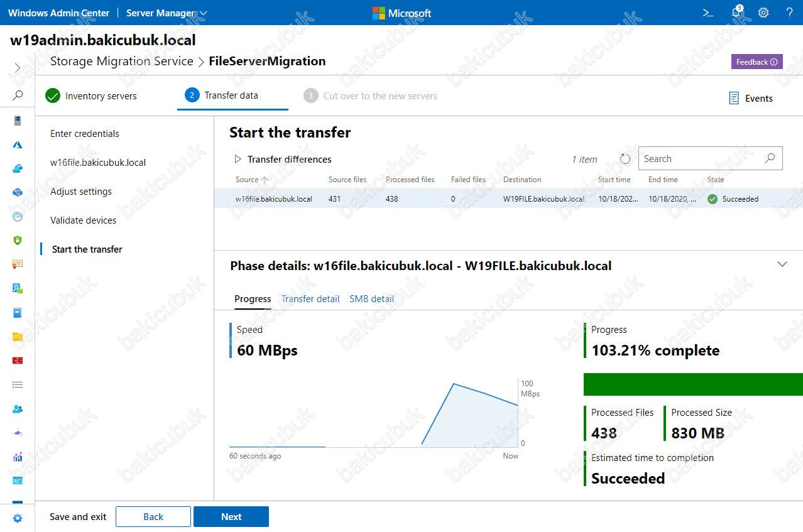Open the Server Manager dropdown
Image resolution: width=803 pixels, height=532 pixels.
[x=167, y=13]
